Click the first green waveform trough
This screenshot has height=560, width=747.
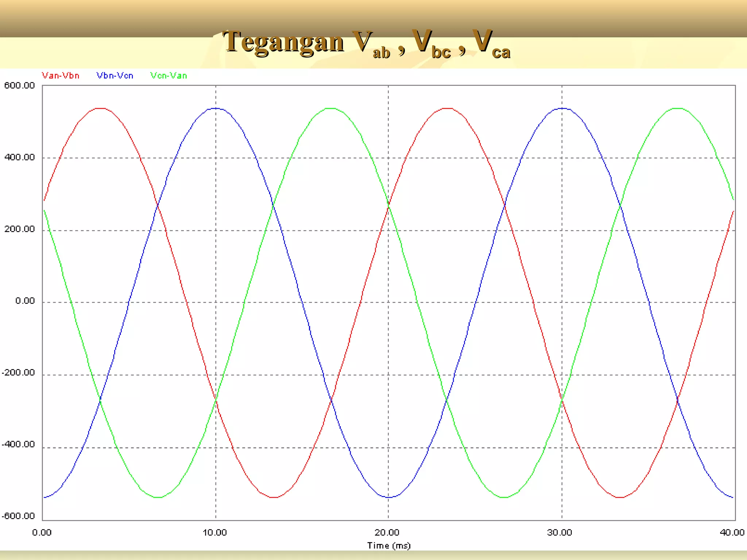tap(158, 497)
